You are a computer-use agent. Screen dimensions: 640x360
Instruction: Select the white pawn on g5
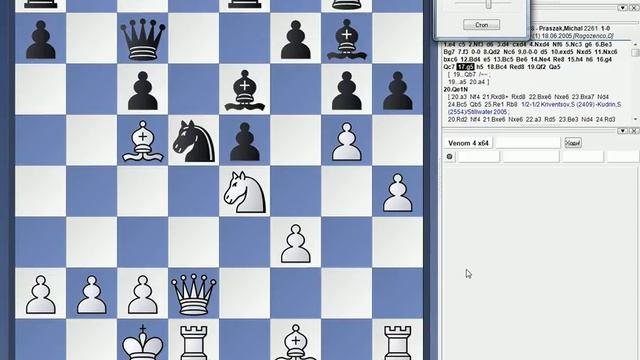click(x=347, y=141)
